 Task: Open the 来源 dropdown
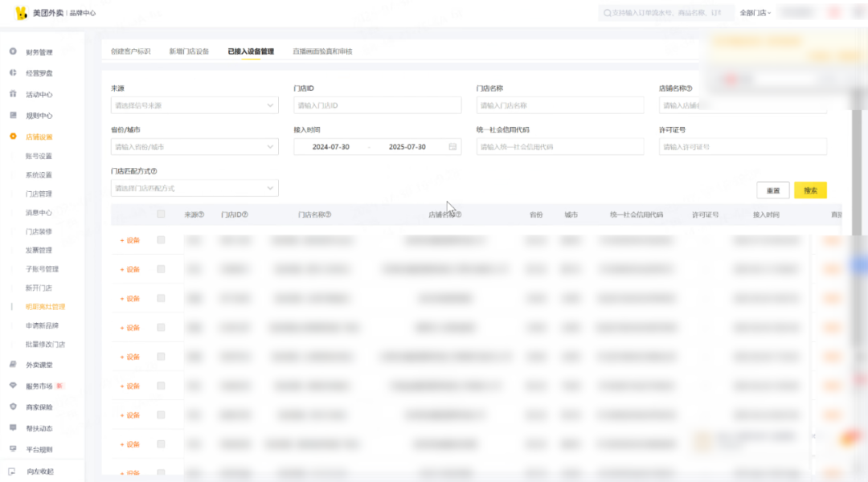click(194, 105)
